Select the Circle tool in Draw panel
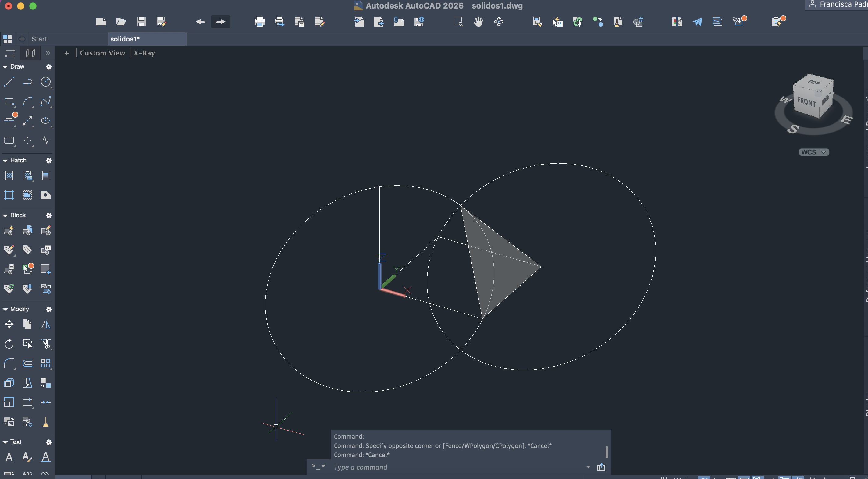 tap(45, 82)
